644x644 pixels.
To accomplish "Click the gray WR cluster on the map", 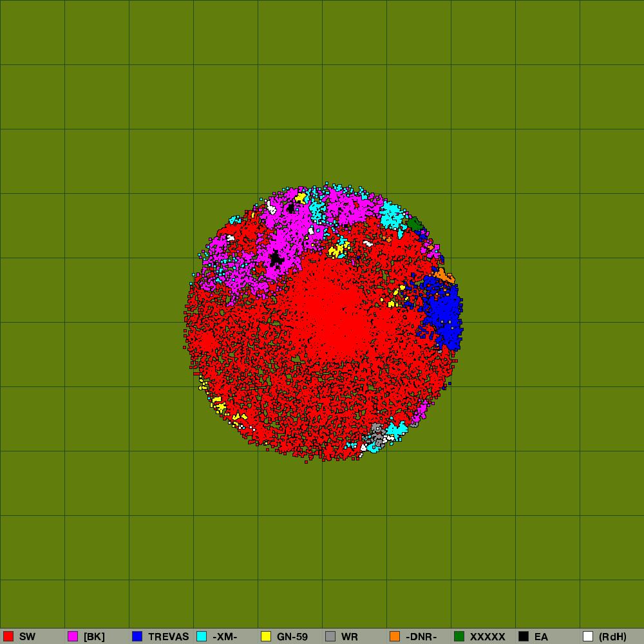I will [377, 435].
